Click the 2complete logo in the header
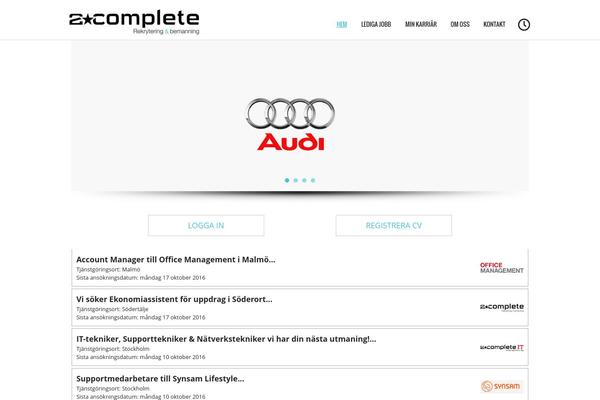Viewport: 600px width, 400px height. point(134,22)
